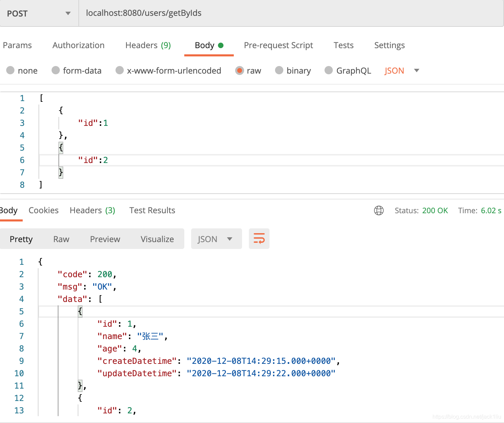Click the updateDatetime value in response
The height and width of the screenshot is (423, 504).
click(261, 373)
